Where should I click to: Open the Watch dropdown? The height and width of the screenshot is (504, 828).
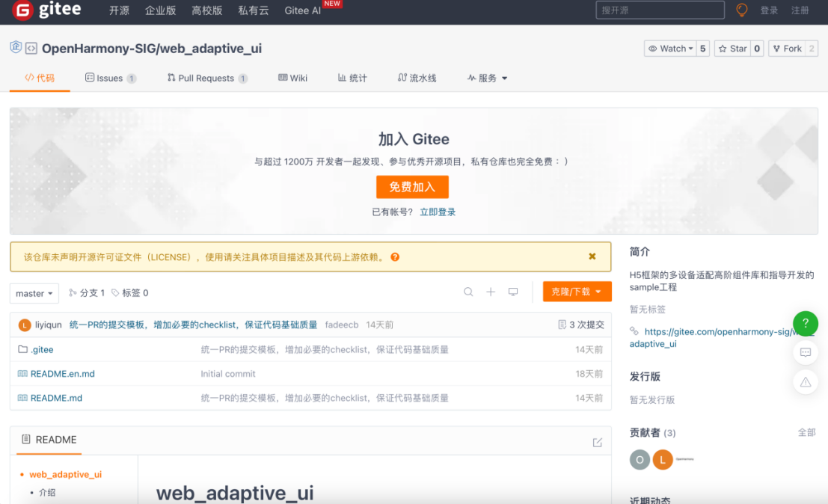(x=670, y=49)
